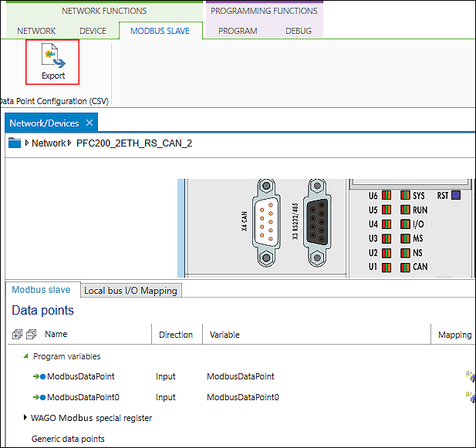
Task: Open the breadcrumb arrow after Network
Action: [70, 143]
